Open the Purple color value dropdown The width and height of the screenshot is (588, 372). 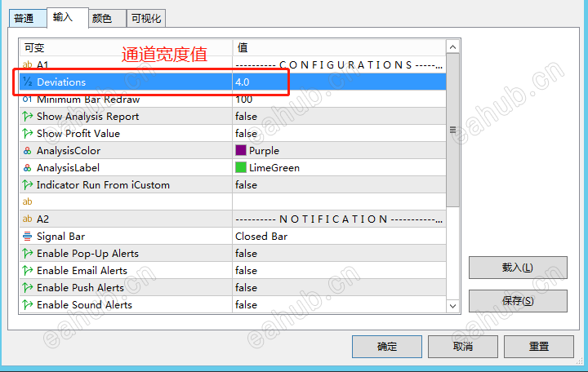click(339, 151)
